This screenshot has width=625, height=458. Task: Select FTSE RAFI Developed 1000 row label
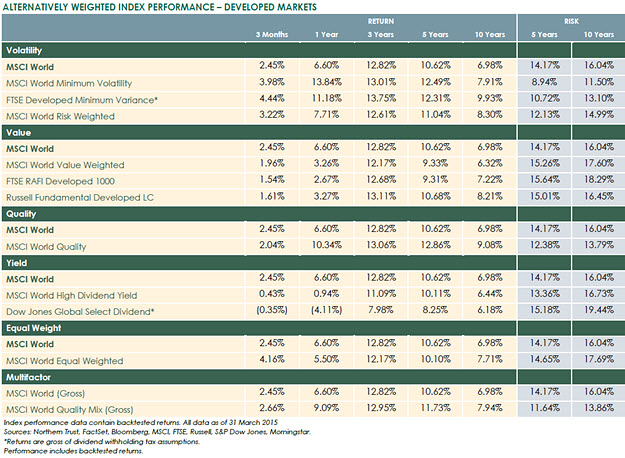tap(60, 181)
